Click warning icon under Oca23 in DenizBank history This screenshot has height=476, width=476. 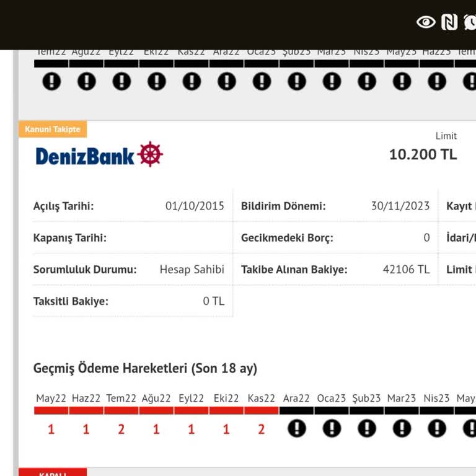tap(332, 428)
